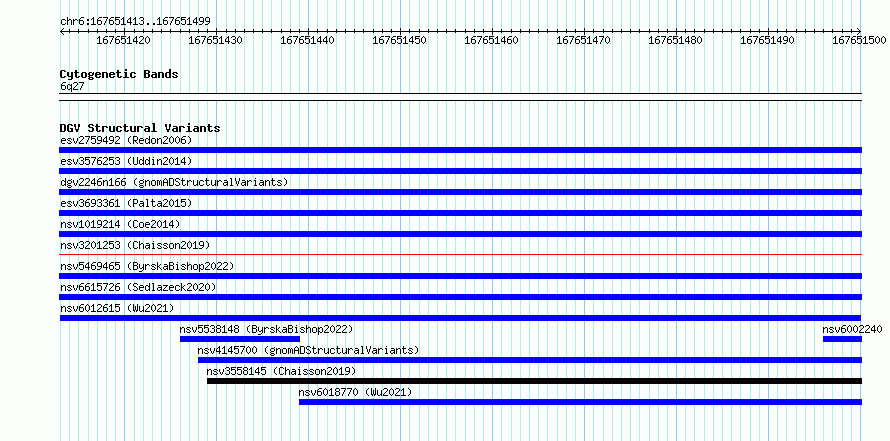Click the blue bar under nsv6018770
Screen dimensions: 890x441
pyautogui.click(x=580, y=402)
